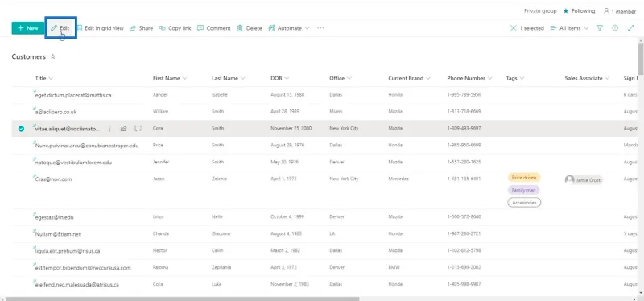Click the Miami office cell
The height and width of the screenshot is (301, 644).
[336, 111]
